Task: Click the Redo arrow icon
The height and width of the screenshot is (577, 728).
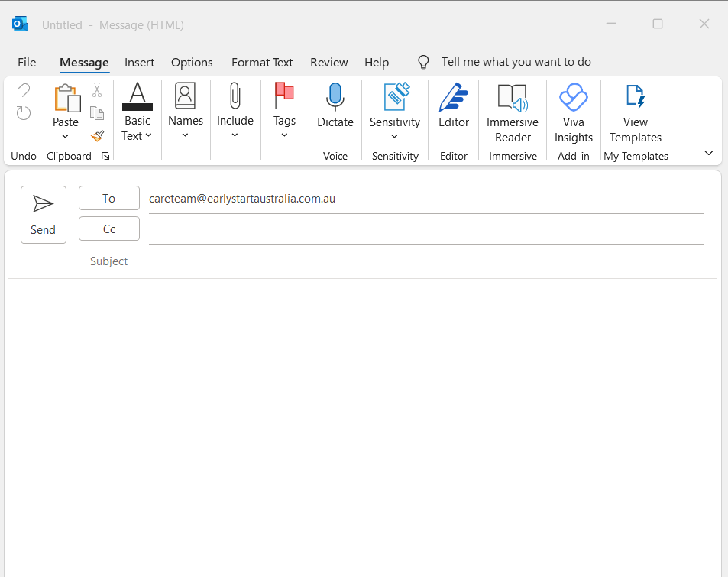Action: [x=23, y=113]
